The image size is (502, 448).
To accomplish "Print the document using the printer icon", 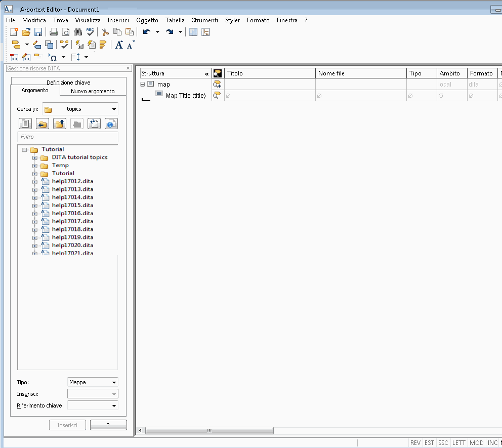I will pos(54,32).
